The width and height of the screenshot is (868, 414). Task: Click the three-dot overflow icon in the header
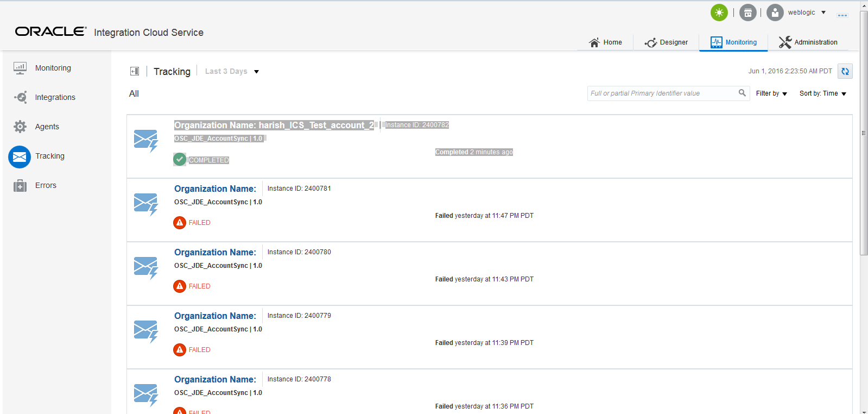[842, 15]
